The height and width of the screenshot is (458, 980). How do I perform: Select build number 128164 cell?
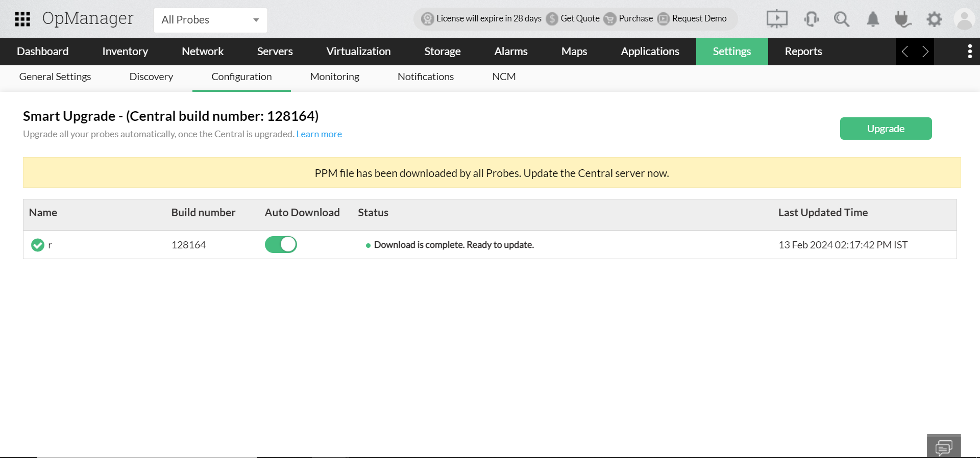[x=188, y=245]
